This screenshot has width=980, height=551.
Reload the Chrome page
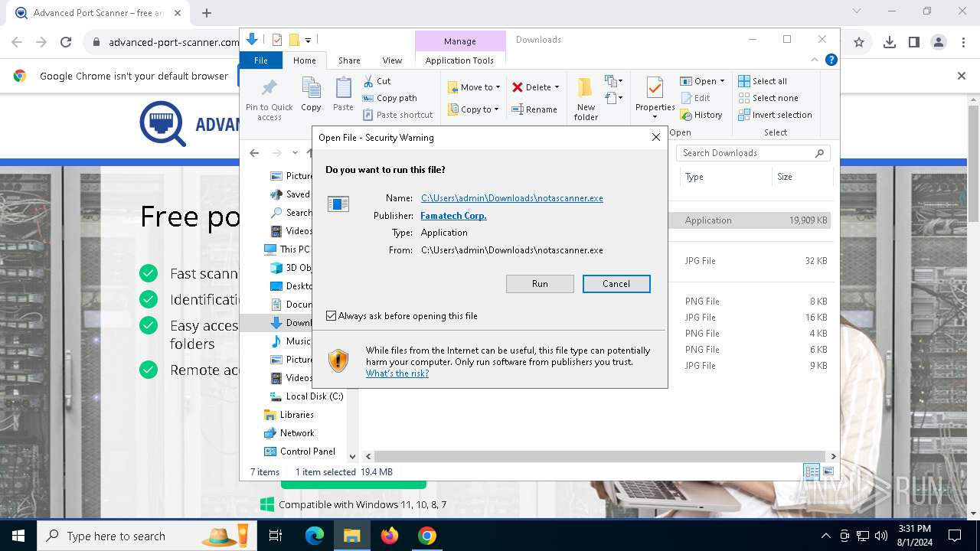66,43
